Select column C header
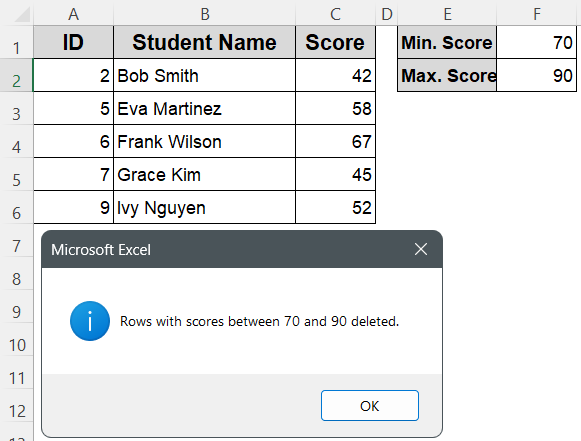The width and height of the screenshot is (581, 441). point(335,14)
